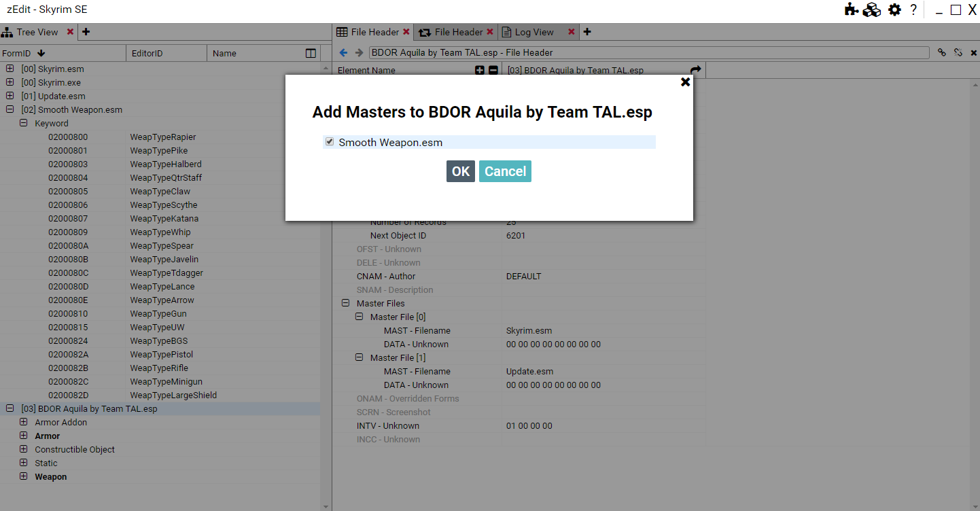Toggle tree column layout icon
The width and height of the screenshot is (980, 511).
coord(311,53)
